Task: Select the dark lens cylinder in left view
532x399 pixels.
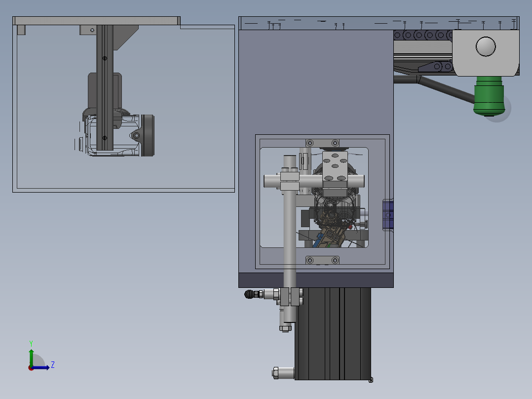Action: click(x=148, y=135)
